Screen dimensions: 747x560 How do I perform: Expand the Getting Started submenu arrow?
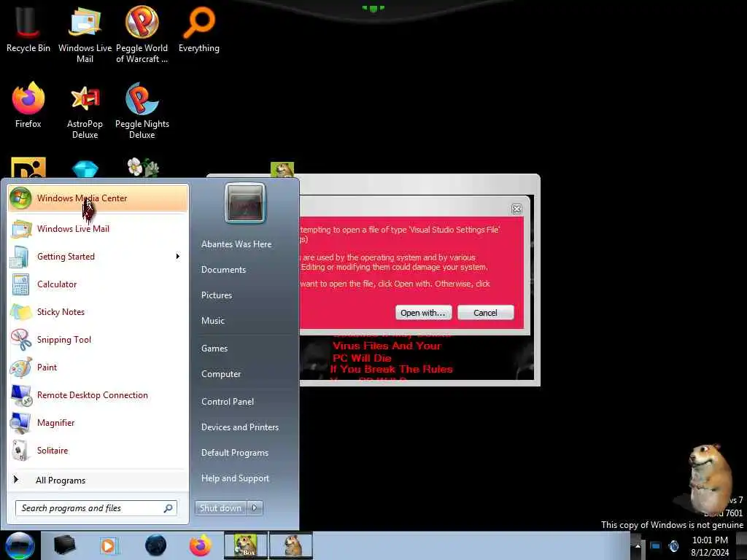pyautogui.click(x=178, y=257)
